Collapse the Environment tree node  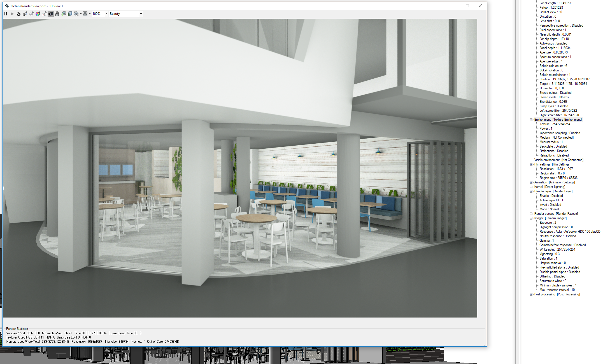click(x=531, y=120)
